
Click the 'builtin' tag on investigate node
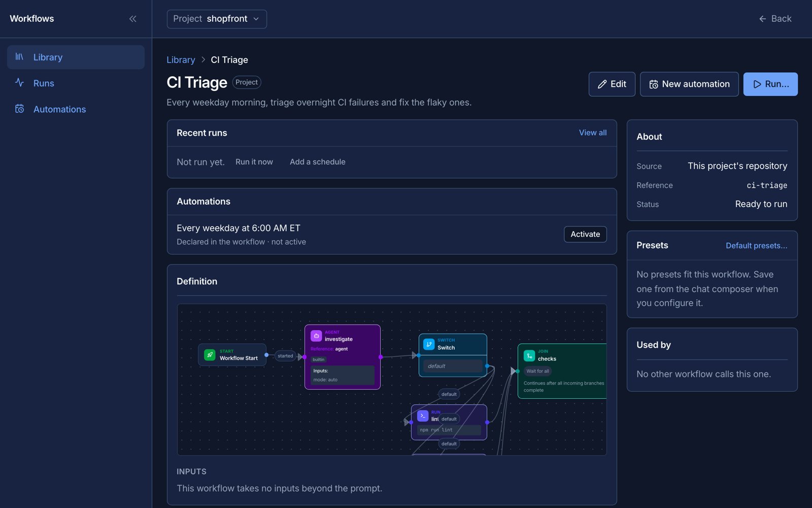[x=318, y=359]
